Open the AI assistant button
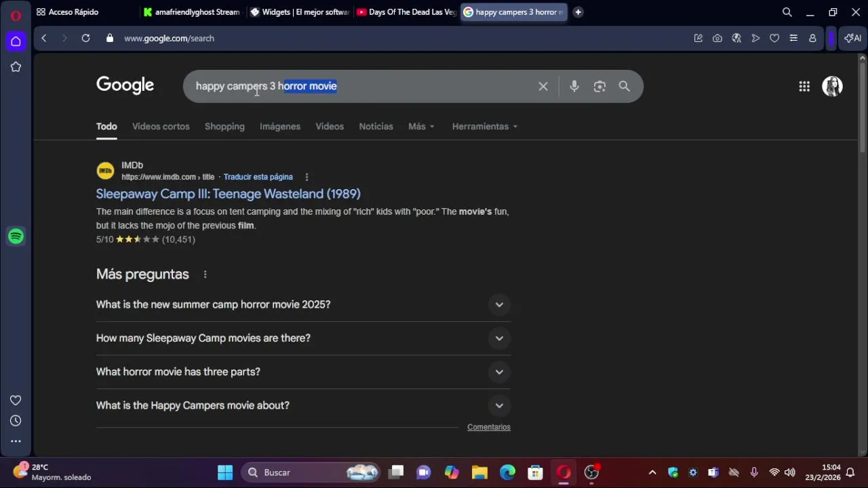Viewport: 868px width, 488px height. tap(852, 39)
